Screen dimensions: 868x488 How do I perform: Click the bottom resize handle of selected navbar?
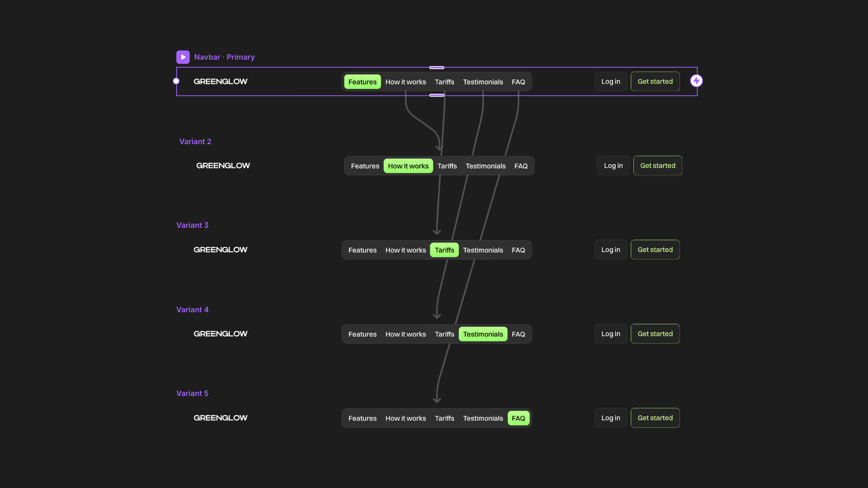[437, 95]
